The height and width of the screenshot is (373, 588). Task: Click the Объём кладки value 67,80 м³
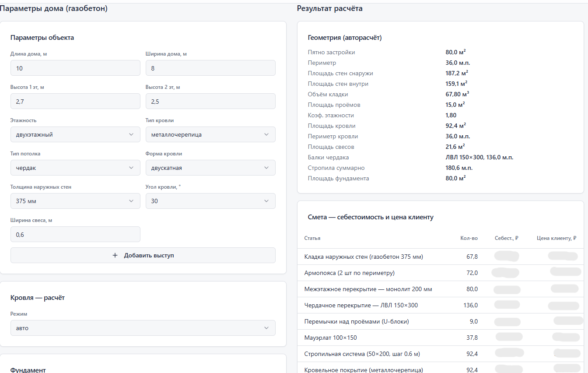pyautogui.click(x=458, y=94)
